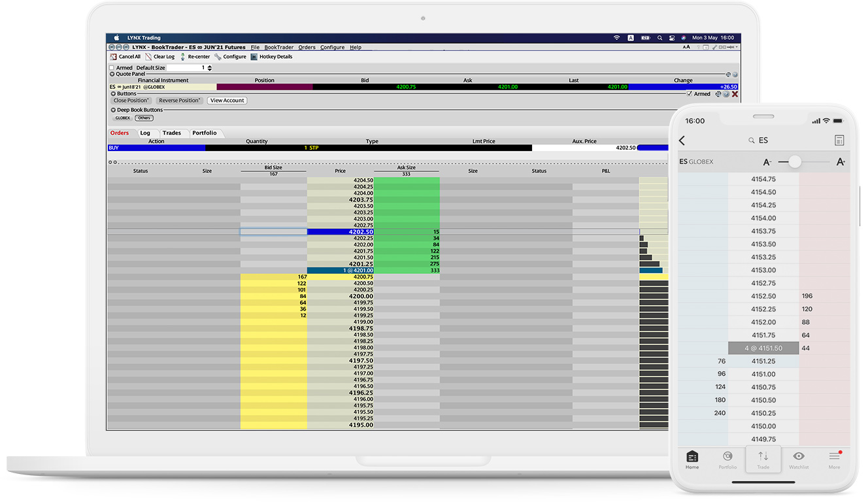Click the font size AA icon
This screenshot has height=502, width=868.
686,47
